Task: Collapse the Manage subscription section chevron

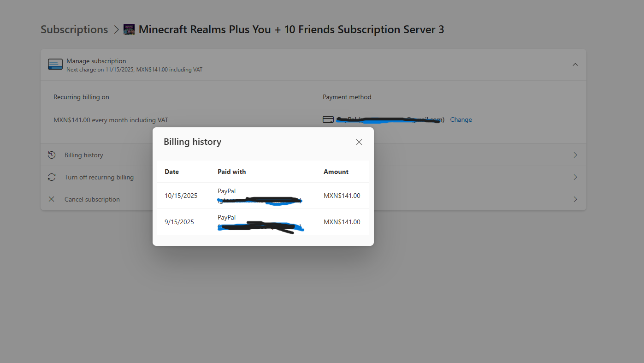Action: click(x=575, y=65)
